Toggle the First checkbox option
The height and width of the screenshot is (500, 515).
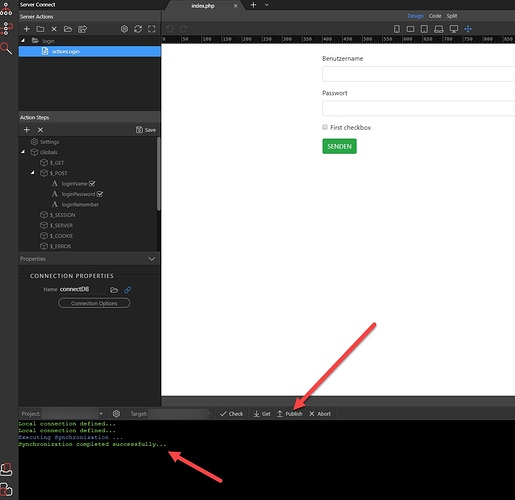[325, 127]
